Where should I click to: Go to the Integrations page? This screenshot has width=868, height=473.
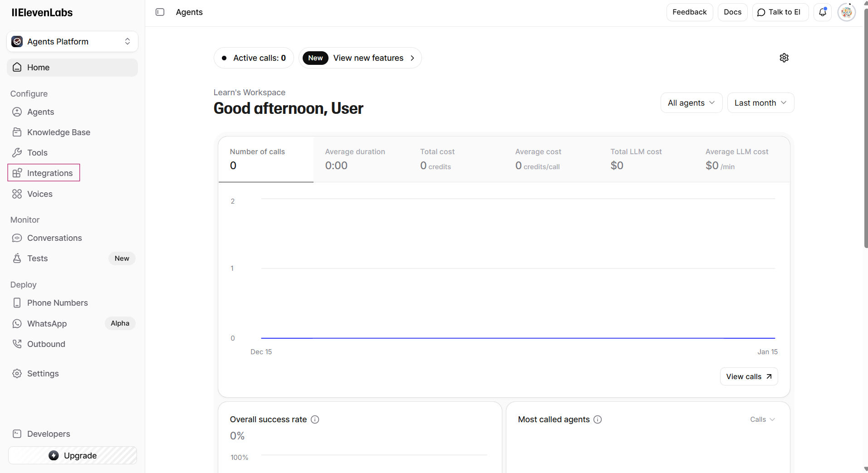(49, 173)
